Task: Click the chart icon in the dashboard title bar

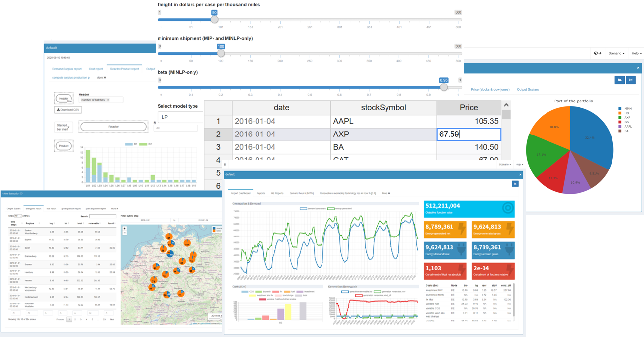Action: coord(515,184)
